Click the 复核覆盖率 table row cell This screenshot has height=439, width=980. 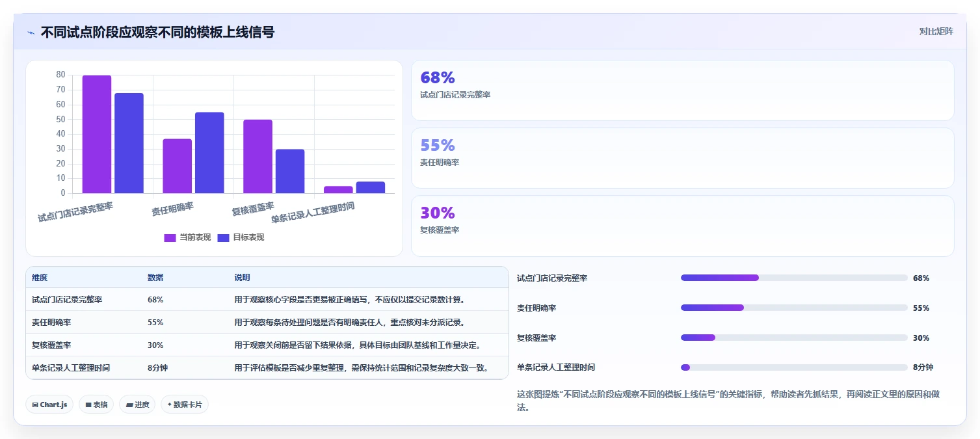[51, 345]
